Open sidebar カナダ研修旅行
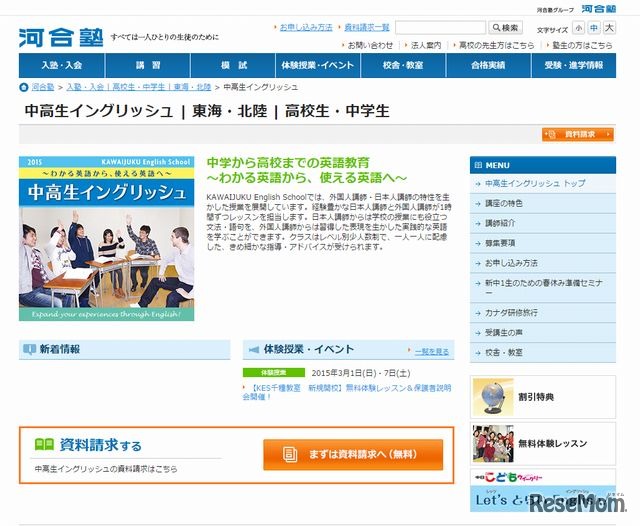This screenshot has width=640, height=526. pos(543,313)
